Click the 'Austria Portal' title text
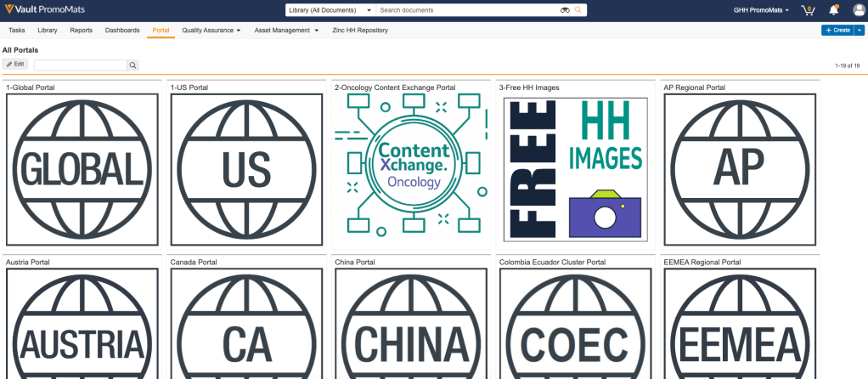Image resolution: width=868 pixels, height=379 pixels. 28,262
